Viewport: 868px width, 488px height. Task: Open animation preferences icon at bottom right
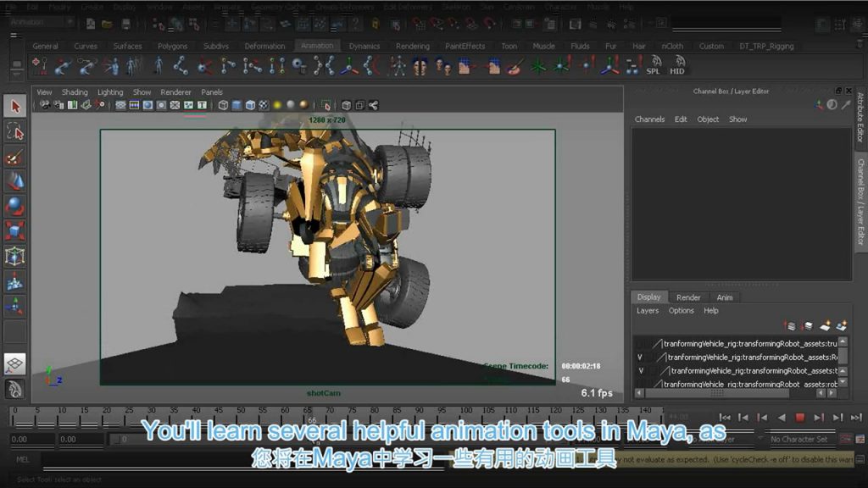tap(860, 439)
